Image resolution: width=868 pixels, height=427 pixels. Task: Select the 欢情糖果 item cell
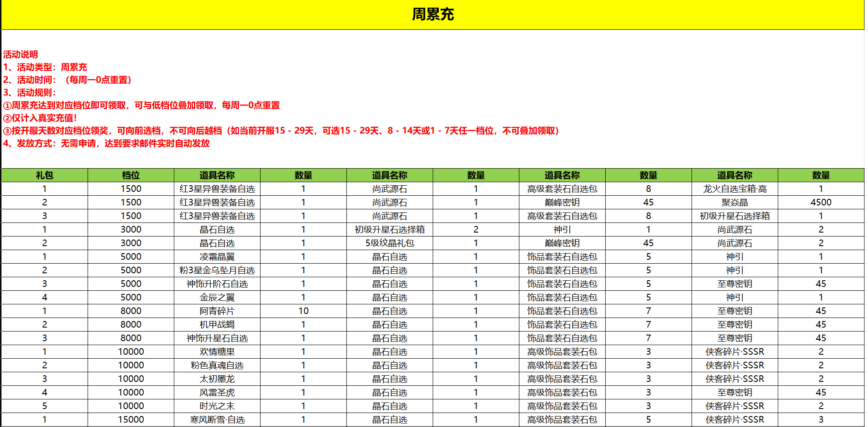coord(217,352)
